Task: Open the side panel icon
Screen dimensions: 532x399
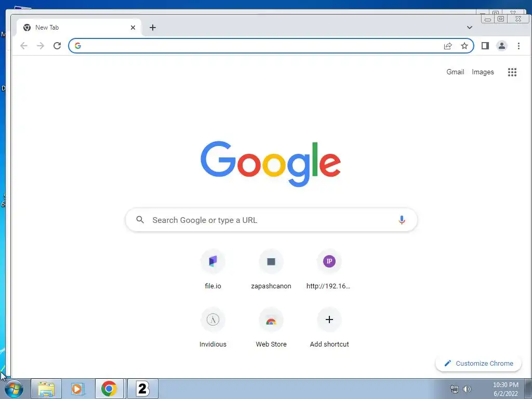Action: coord(485,46)
